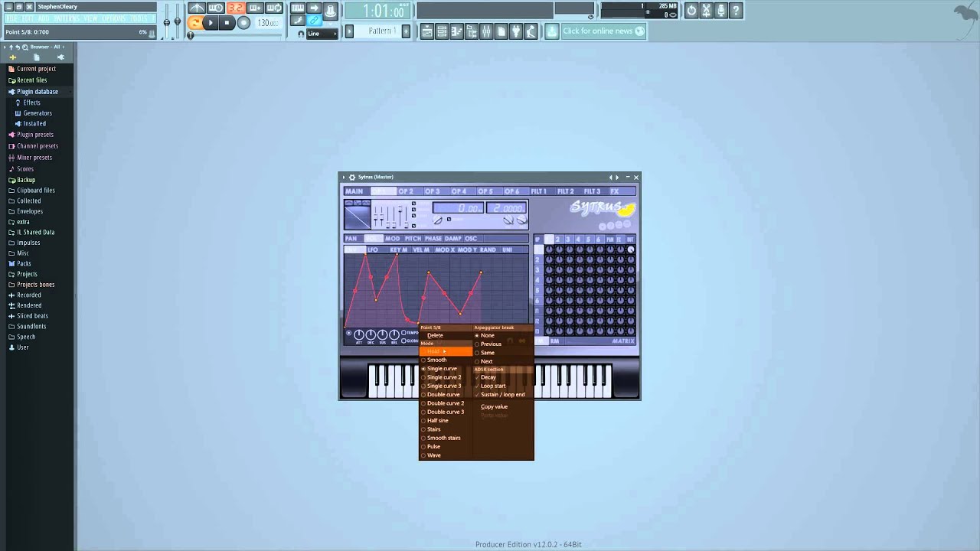Viewport: 980px width, 551px height.
Task: Click the Record button in the transport bar
Action: point(243,23)
